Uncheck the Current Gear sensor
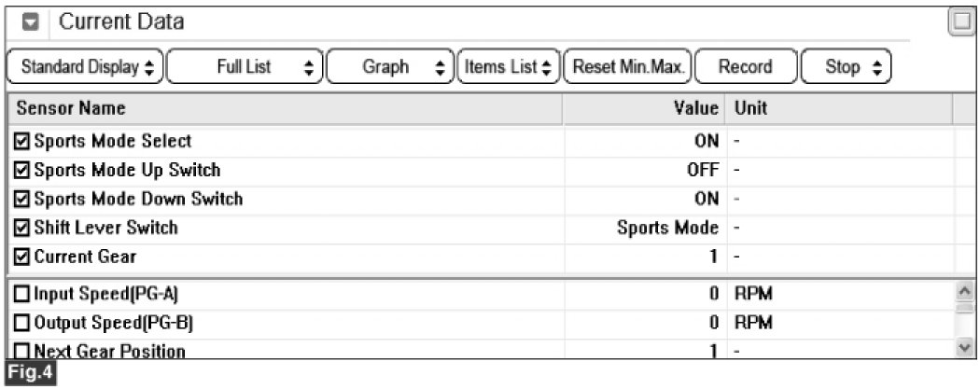980x389 pixels. (x=22, y=256)
